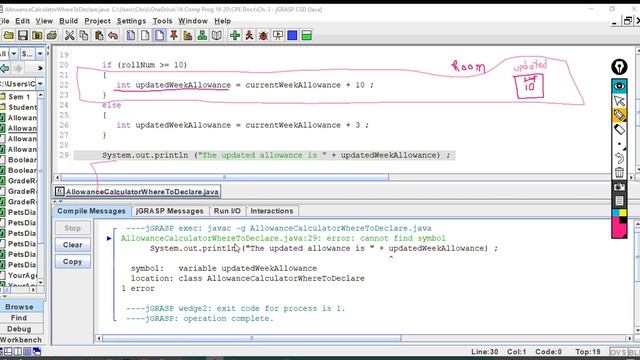Click the save floppy disk toolbar icon
This screenshot has width=640, height=360.
[x=23, y=36]
